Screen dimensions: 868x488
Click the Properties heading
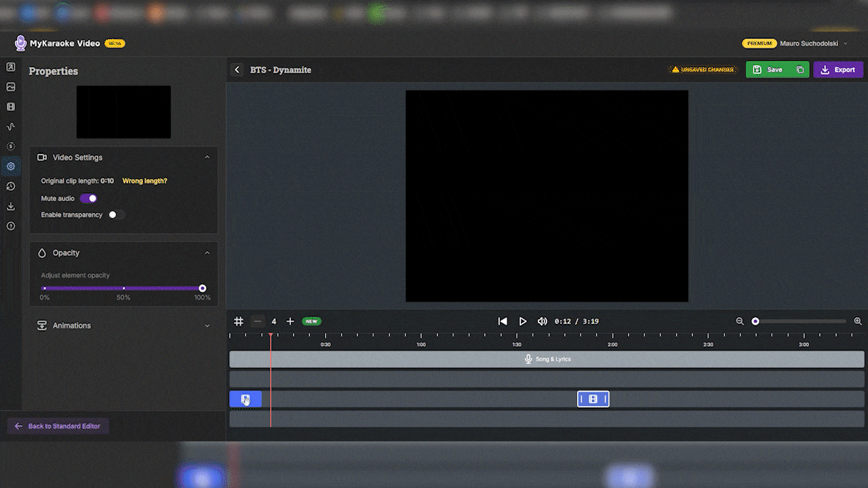(x=54, y=71)
